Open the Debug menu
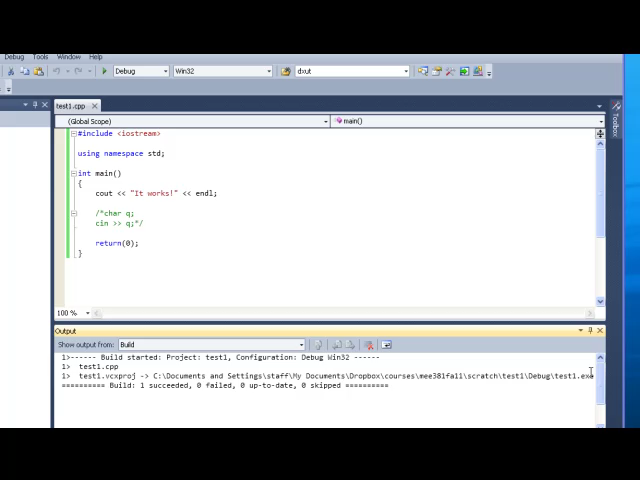 [x=14, y=57]
